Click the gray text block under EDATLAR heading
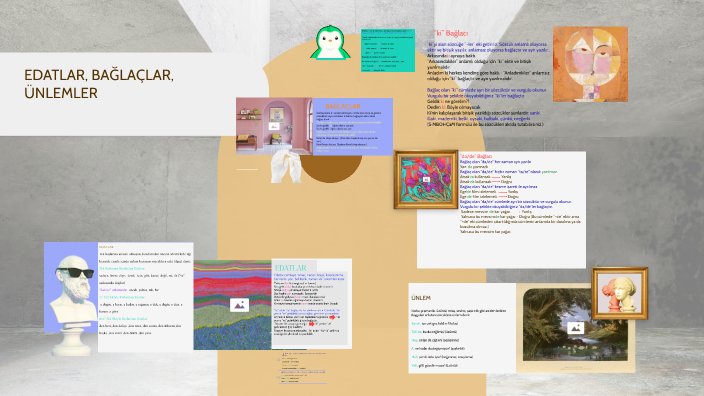The height and width of the screenshot is (396, 704). (310, 308)
